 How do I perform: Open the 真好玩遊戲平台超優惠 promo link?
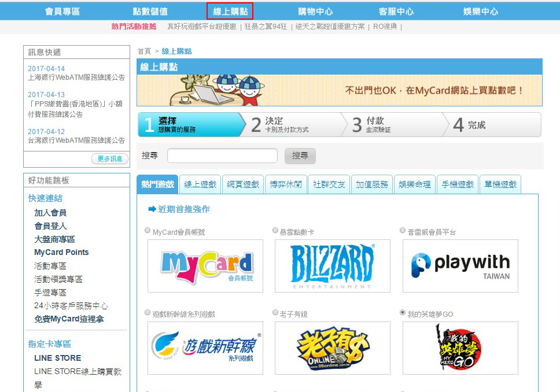[202, 27]
